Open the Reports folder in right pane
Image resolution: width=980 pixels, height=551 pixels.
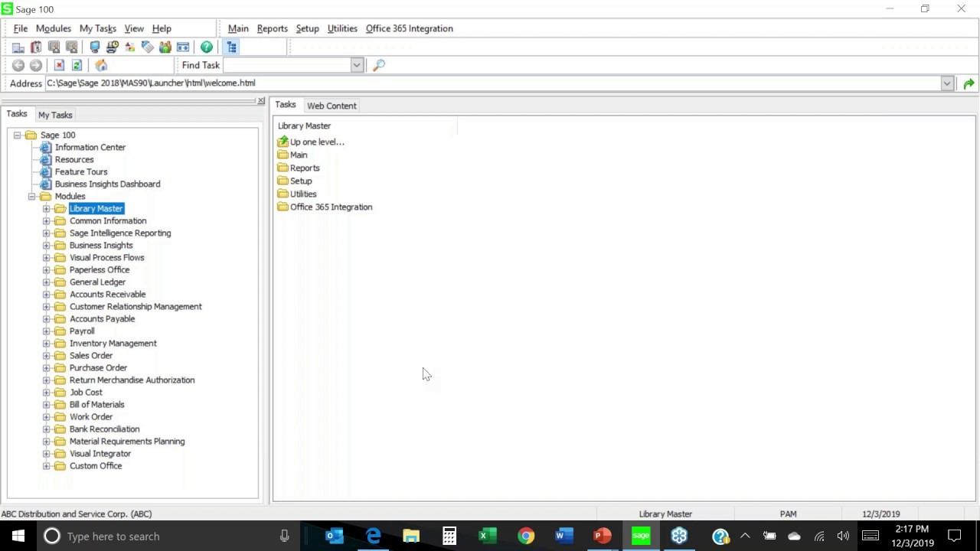coord(305,168)
